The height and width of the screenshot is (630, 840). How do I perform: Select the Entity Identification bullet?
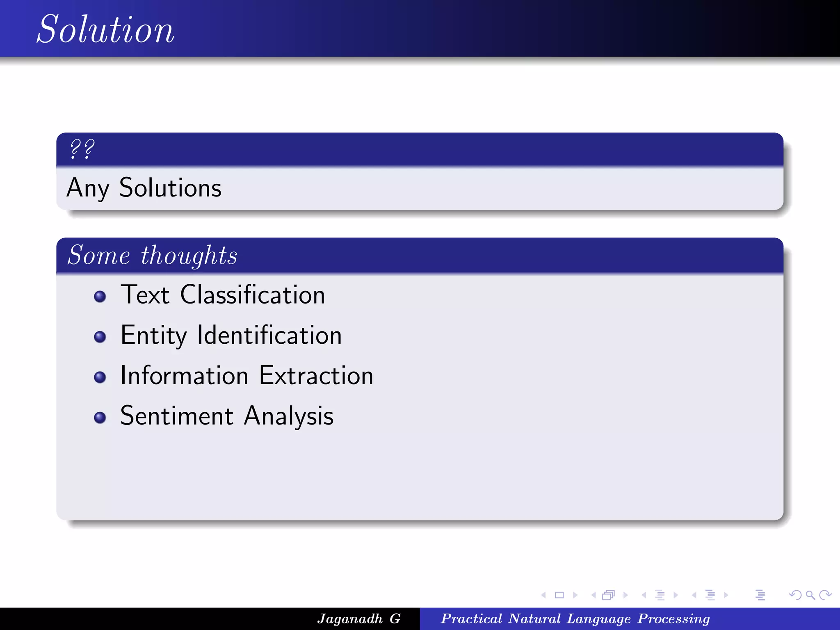tap(231, 335)
